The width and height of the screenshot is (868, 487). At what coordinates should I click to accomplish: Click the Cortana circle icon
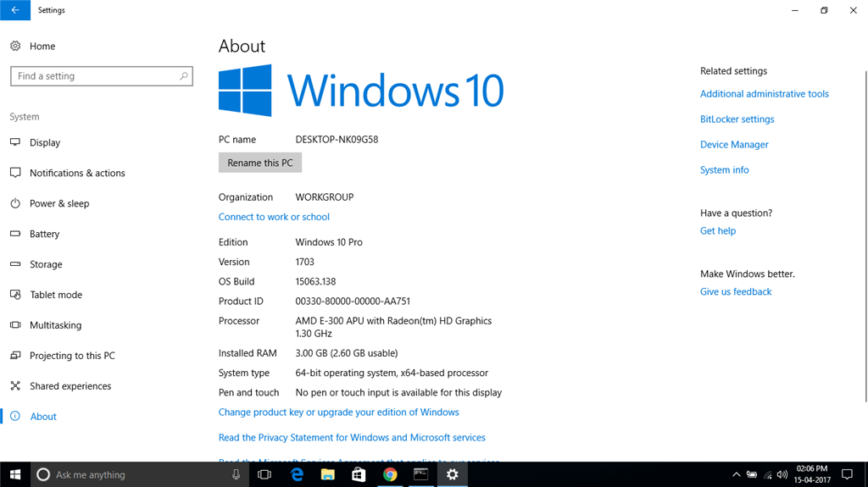tap(43, 474)
